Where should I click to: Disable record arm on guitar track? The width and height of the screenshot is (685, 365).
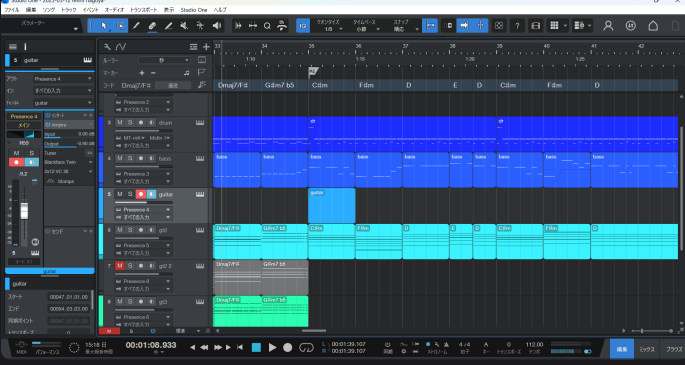141,194
